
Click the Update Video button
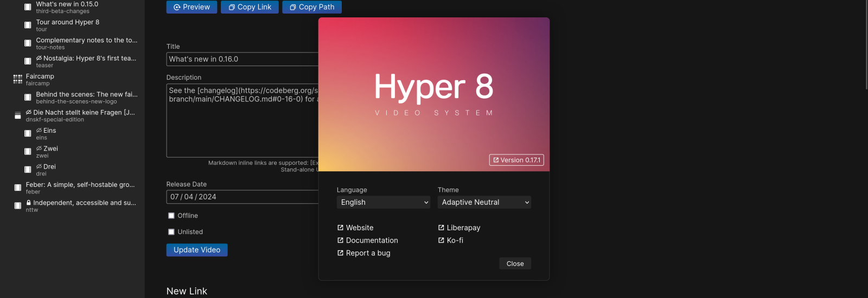point(197,250)
